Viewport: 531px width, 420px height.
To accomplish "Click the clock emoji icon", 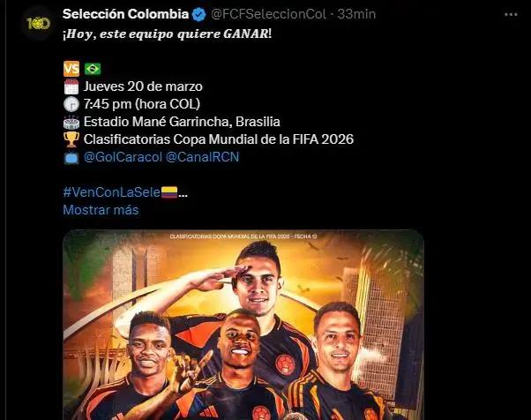I will pyautogui.click(x=71, y=104).
